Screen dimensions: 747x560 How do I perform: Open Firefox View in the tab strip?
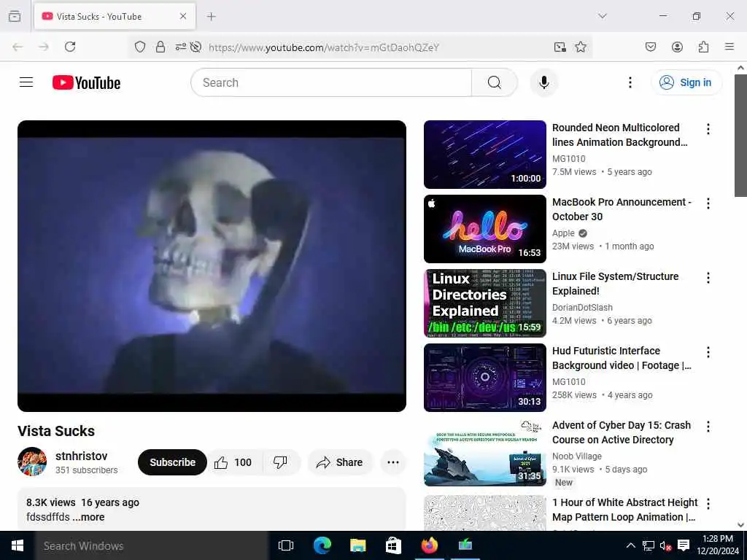point(15,16)
